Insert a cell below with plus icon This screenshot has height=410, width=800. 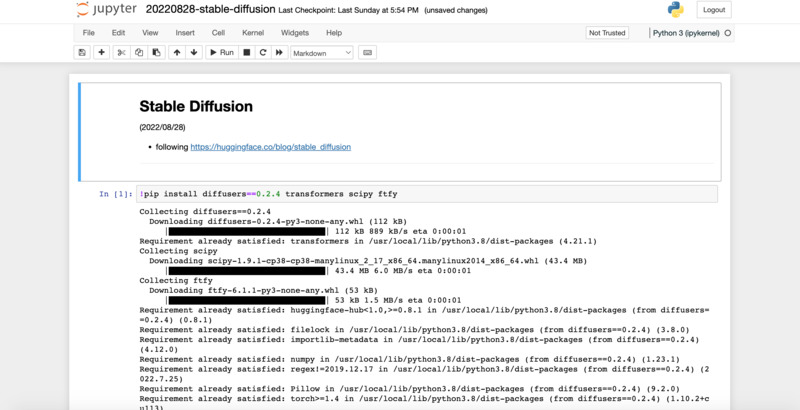coord(101,52)
